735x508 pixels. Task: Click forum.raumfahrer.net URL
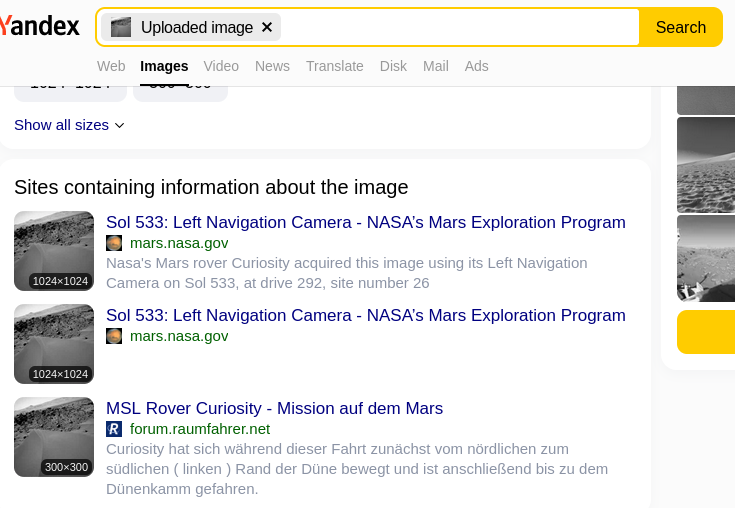[x=200, y=429]
